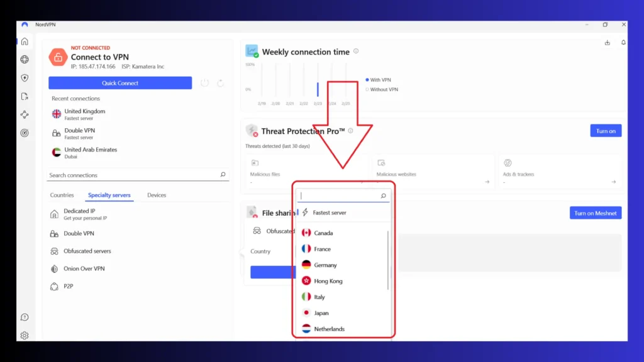Click the Ads & trackers card label

(518, 174)
